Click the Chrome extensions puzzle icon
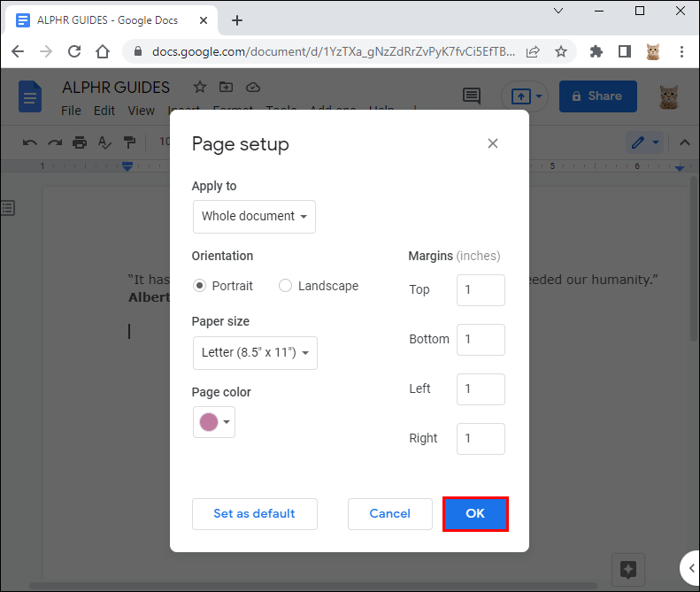Image resolution: width=700 pixels, height=592 pixels. [x=596, y=52]
